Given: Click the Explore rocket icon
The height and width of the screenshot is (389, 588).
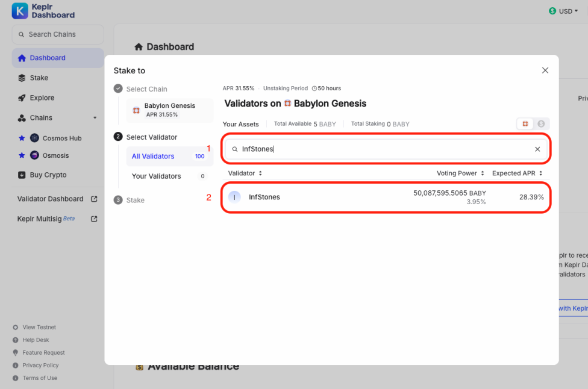Looking at the screenshot, I should tap(22, 98).
